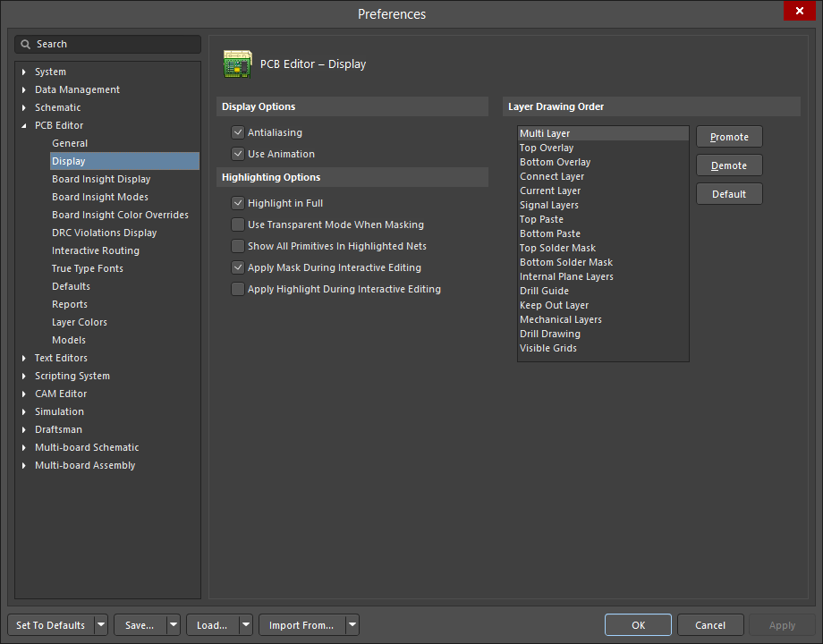The height and width of the screenshot is (644, 823).
Task: Click the Load... button
Action: (212, 625)
